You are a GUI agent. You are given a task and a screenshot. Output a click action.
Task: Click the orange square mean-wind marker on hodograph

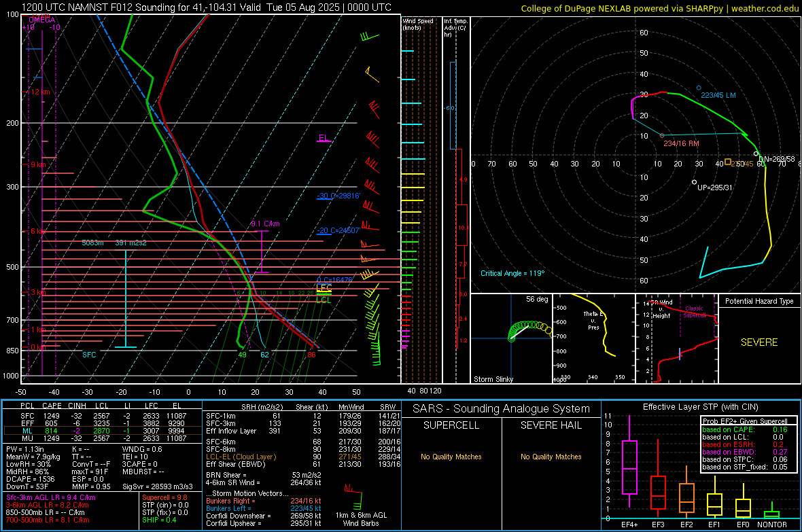click(x=728, y=162)
